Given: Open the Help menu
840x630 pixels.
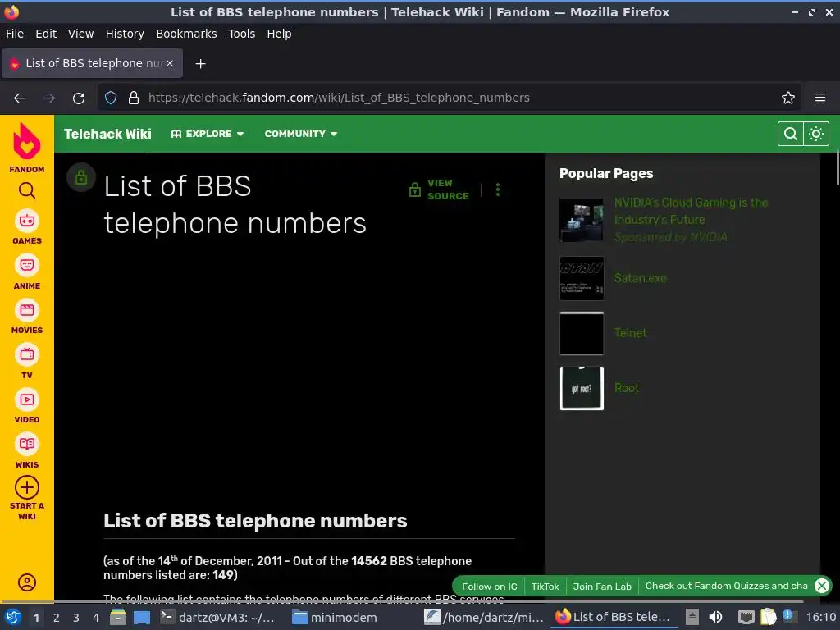Looking at the screenshot, I should click(279, 34).
